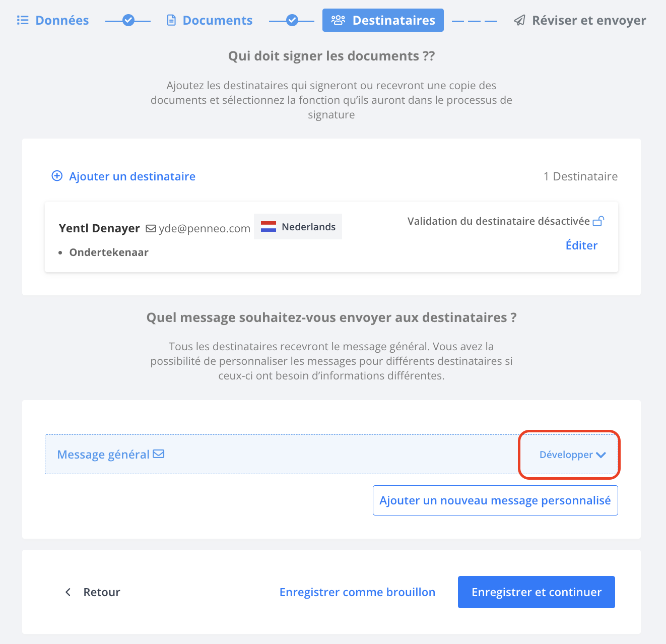This screenshot has width=666, height=644.
Task: Click the envelope icon next to Message général
Action: [159, 454]
